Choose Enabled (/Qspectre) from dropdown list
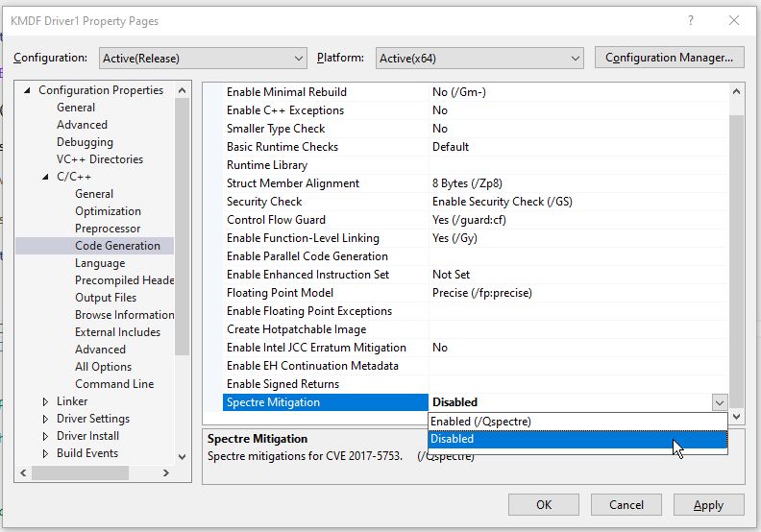Image resolution: width=761 pixels, height=532 pixels. point(577,422)
